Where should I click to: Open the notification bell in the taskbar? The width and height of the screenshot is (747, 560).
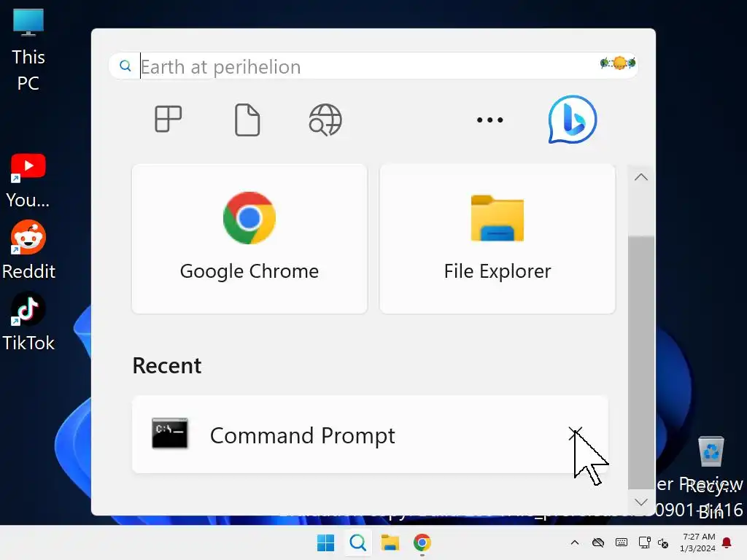(727, 542)
